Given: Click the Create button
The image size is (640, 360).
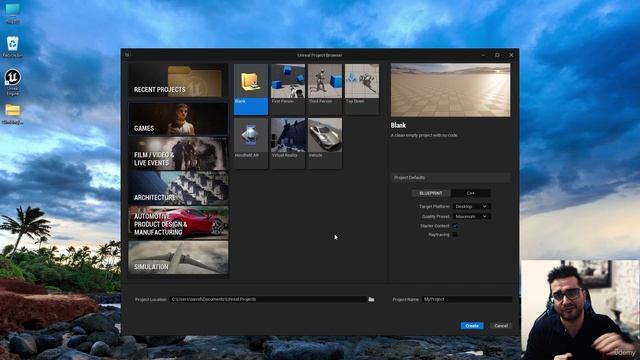Looking at the screenshot, I should tap(472, 326).
